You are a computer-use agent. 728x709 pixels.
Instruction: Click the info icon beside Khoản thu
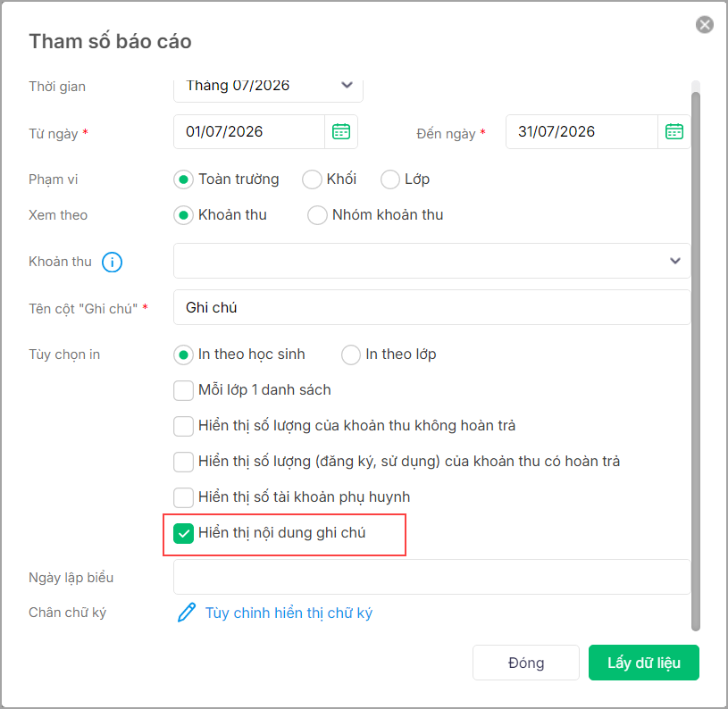[x=112, y=263]
